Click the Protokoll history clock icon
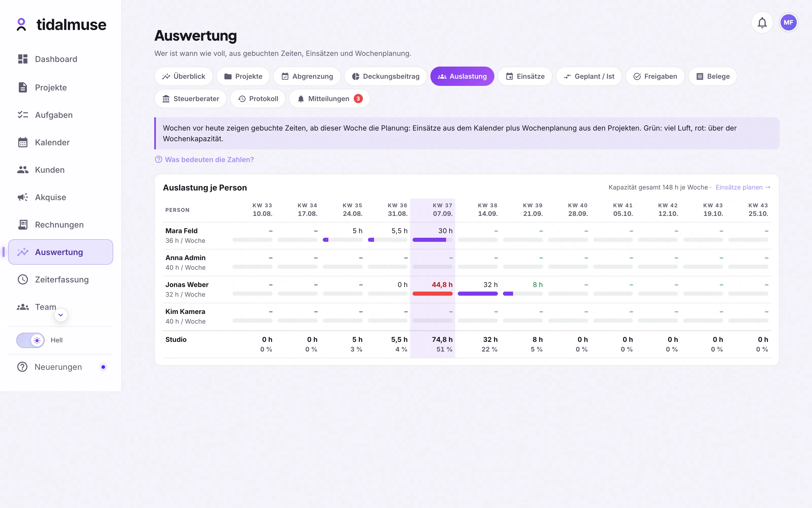812x508 pixels. click(242, 99)
